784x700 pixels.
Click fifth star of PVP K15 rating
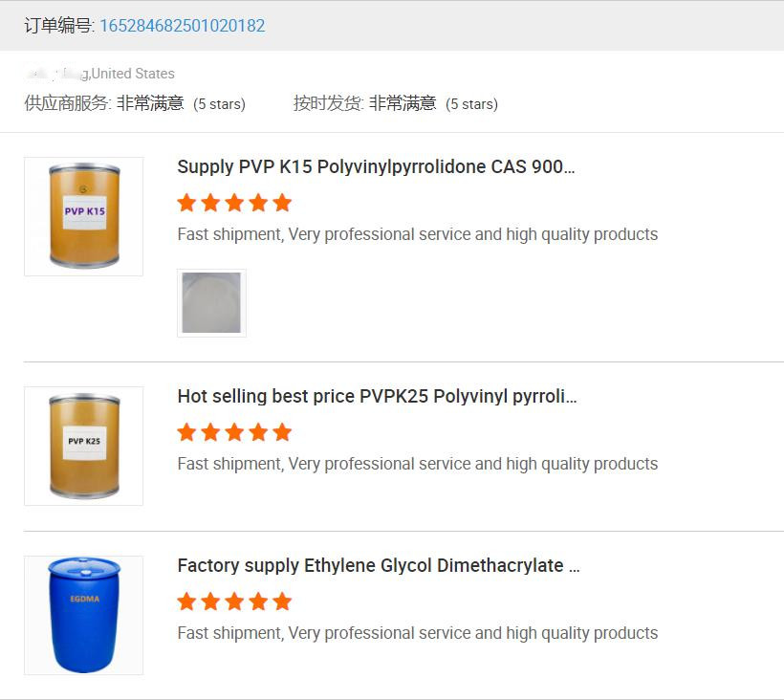tap(282, 203)
